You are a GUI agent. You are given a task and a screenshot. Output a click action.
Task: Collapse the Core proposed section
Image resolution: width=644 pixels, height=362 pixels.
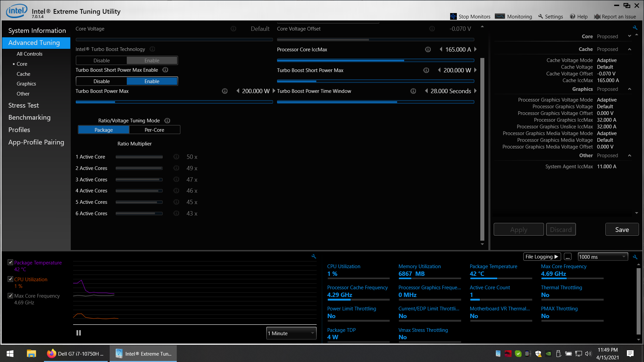tap(630, 36)
